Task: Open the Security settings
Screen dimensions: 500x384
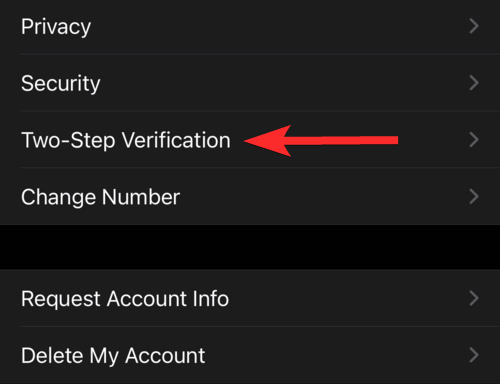Action: 250,83
